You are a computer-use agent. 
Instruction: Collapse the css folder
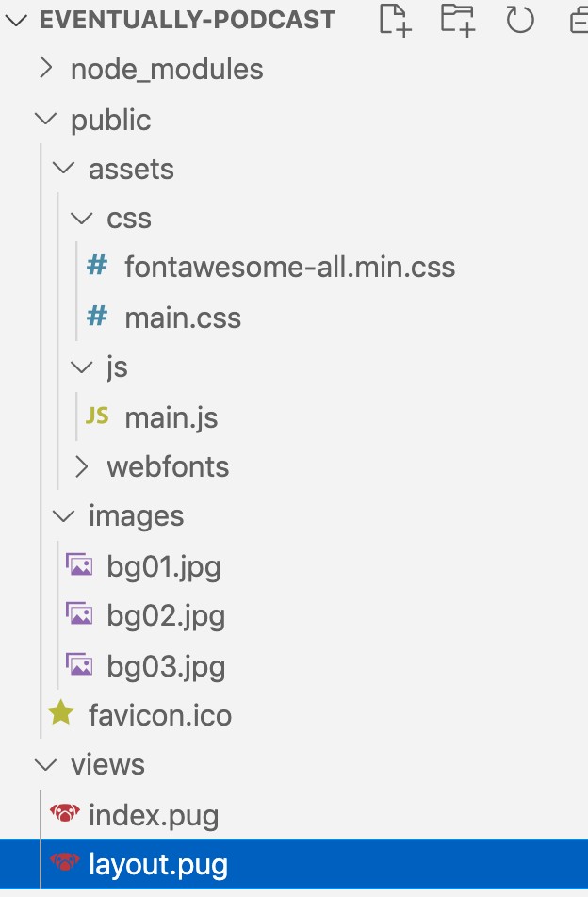coord(82,218)
